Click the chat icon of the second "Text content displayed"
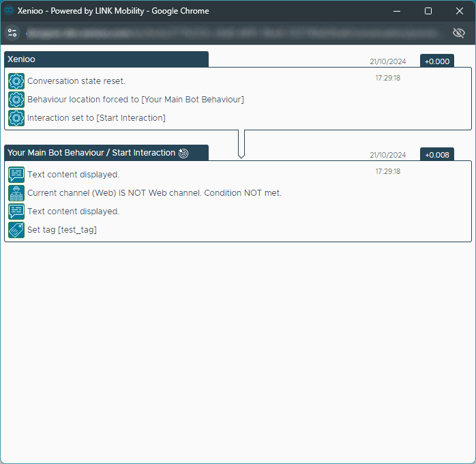Screen dimensions: 476x464 pyautogui.click(x=16, y=212)
